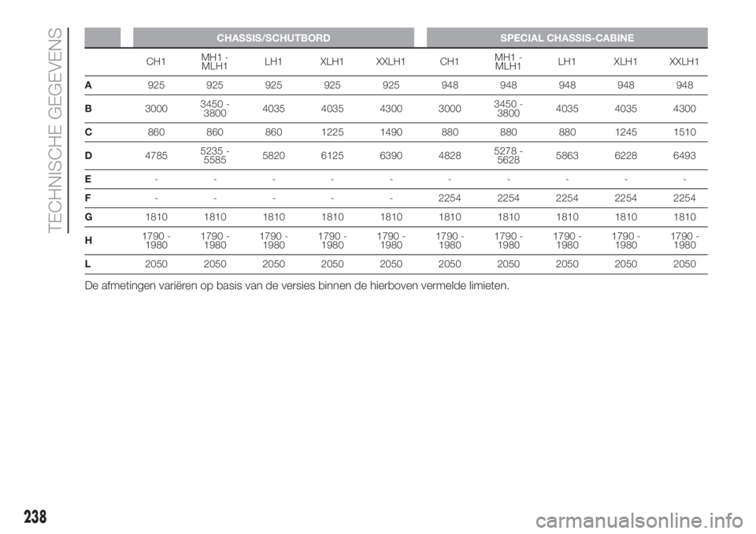Select the value 1245 in row C
The height and width of the screenshot is (534, 756).
point(626,132)
